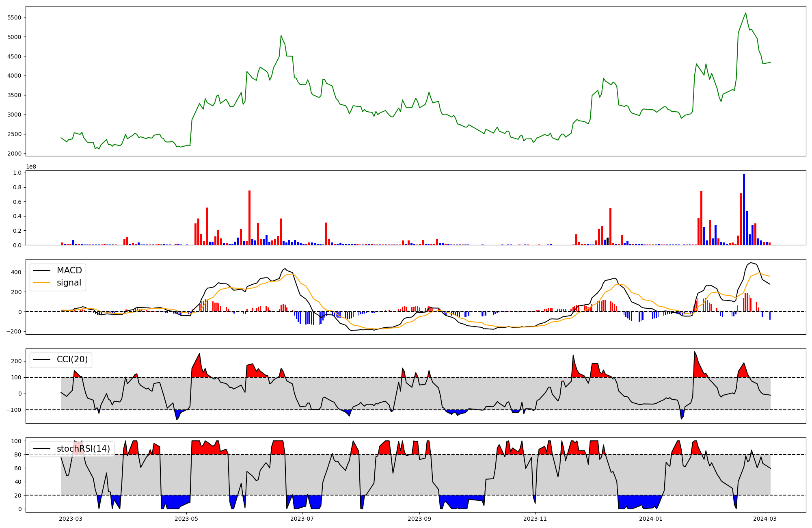Click the 2023-09 date tick label
Screen dimensions: 812x528
pyautogui.click(x=419, y=519)
